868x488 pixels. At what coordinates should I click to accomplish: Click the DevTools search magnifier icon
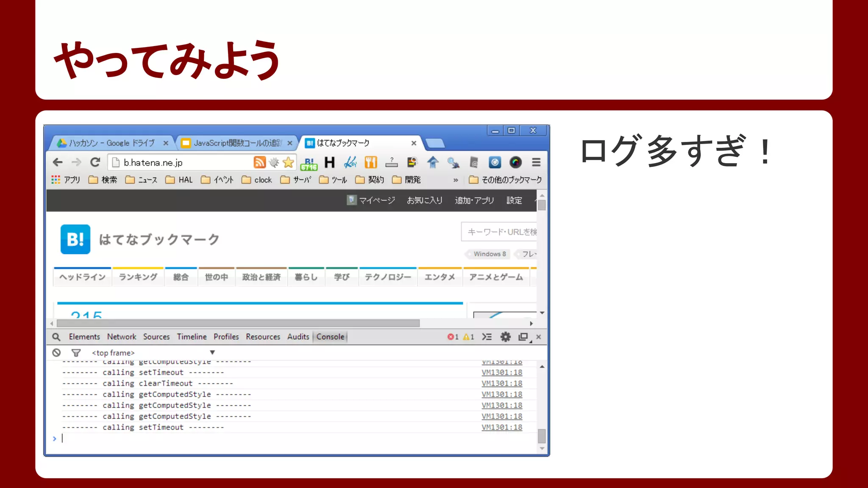(56, 337)
